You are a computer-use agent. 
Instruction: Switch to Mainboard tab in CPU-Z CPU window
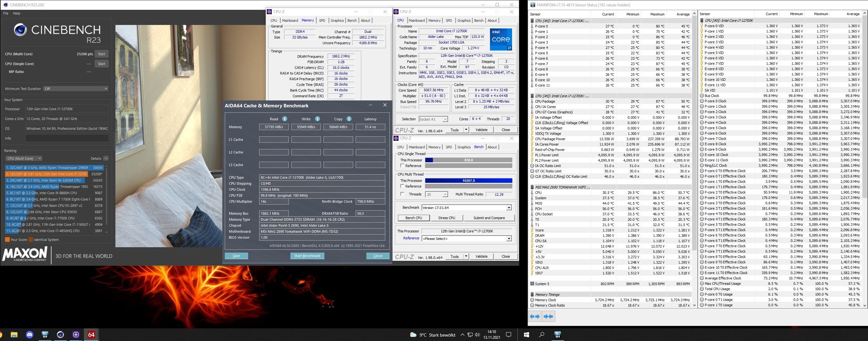coord(417,21)
